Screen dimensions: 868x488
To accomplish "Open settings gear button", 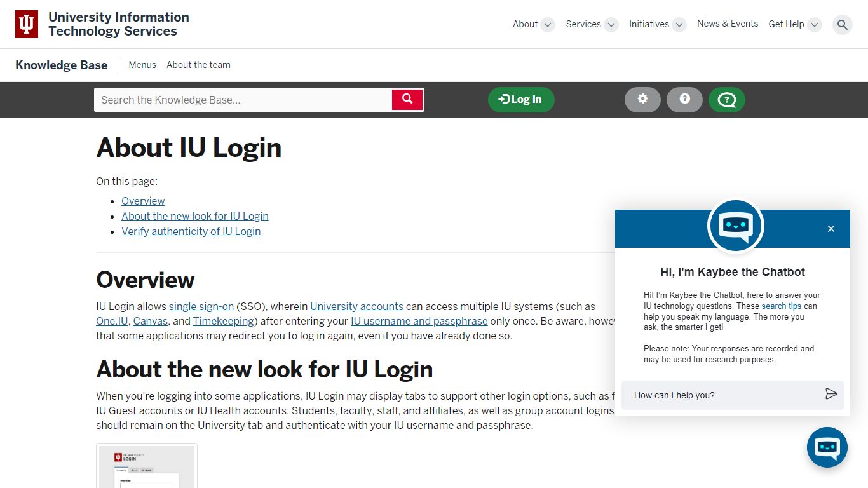I will (x=642, y=100).
